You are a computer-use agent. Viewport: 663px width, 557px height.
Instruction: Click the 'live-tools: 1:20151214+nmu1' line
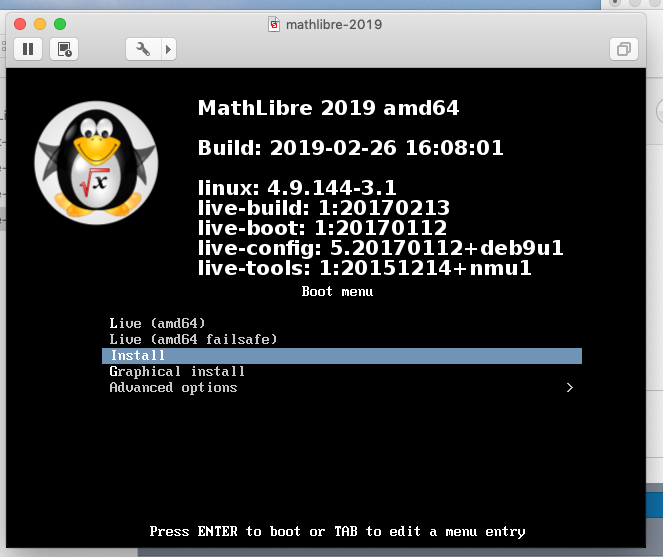click(364, 268)
